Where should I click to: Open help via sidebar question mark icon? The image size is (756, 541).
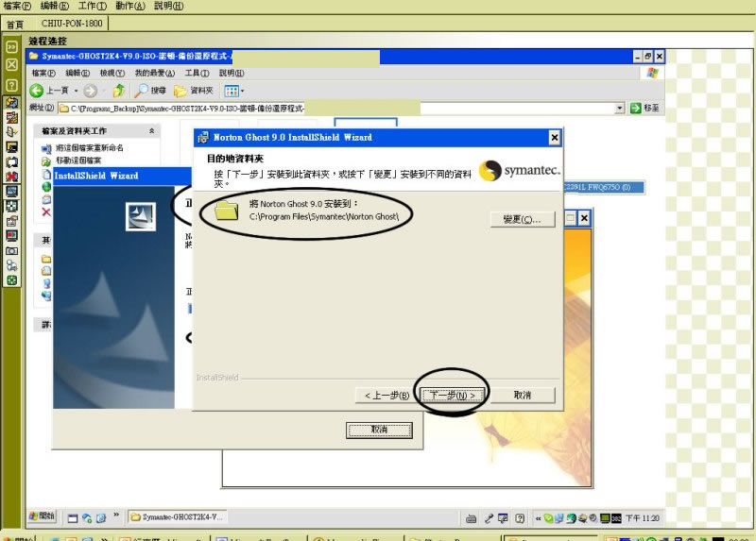pyautogui.click(x=11, y=85)
